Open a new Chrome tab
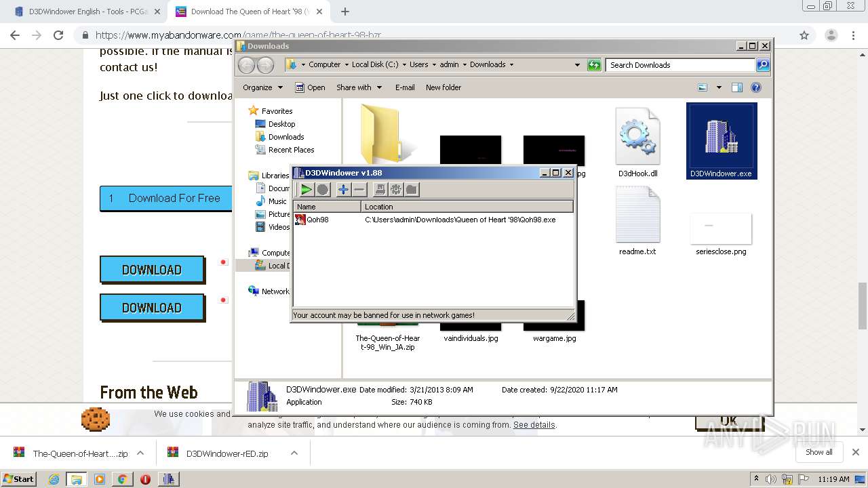The height and width of the screenshot is (488, 868). point(345,12)
